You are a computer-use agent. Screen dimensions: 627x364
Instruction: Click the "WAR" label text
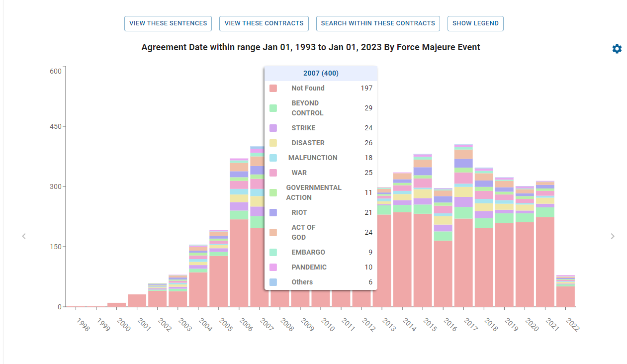click(299, 173)
